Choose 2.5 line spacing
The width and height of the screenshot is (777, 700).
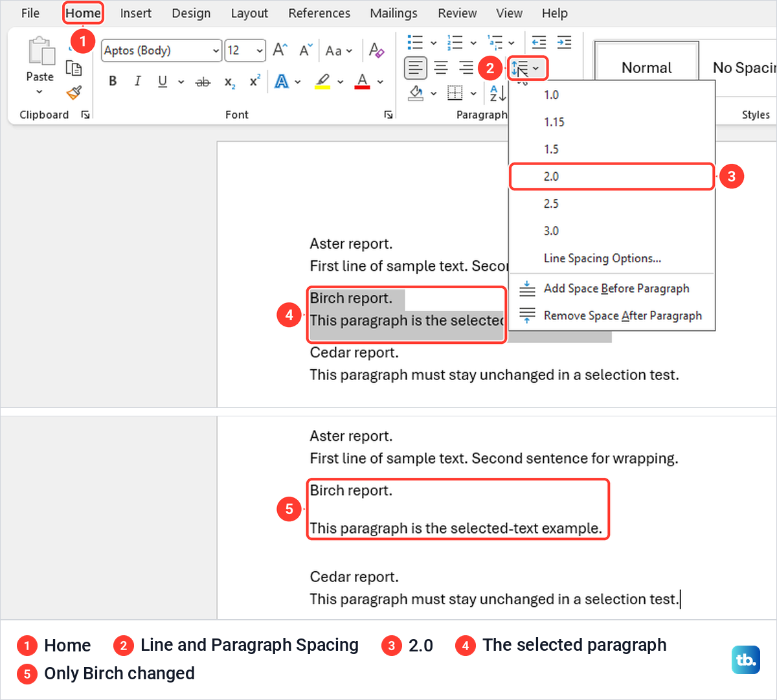pyautogui.click(x=612, y=204)
